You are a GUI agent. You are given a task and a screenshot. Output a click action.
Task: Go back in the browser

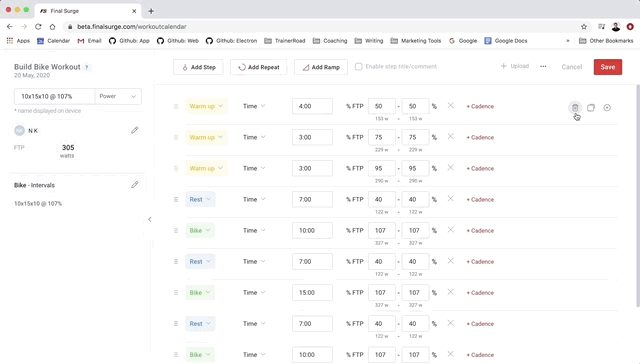[10, 27]
